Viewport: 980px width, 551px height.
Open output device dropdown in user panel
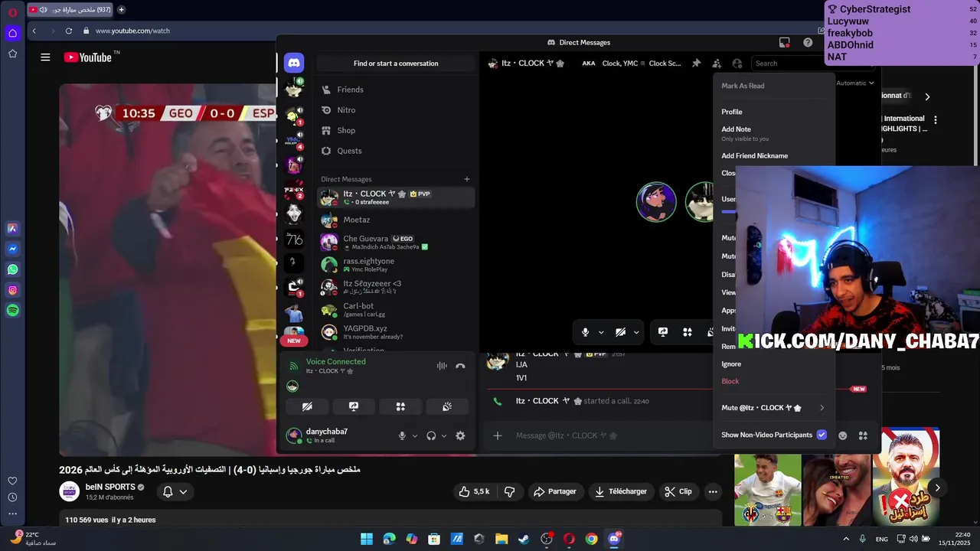pyautogui.click(x=444, y=435)
